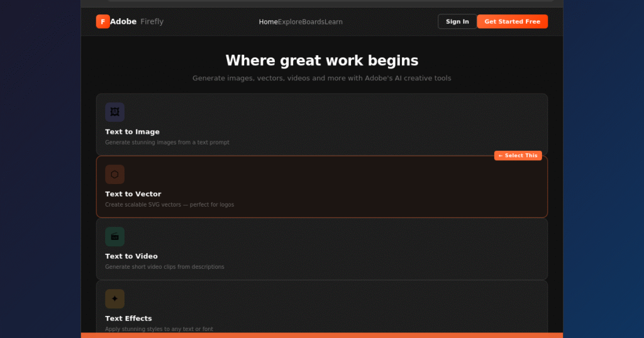Select the Text to Video title
The width and height of the screenshot is (644, 338).
pyautogui.click(x=131, y=256)
